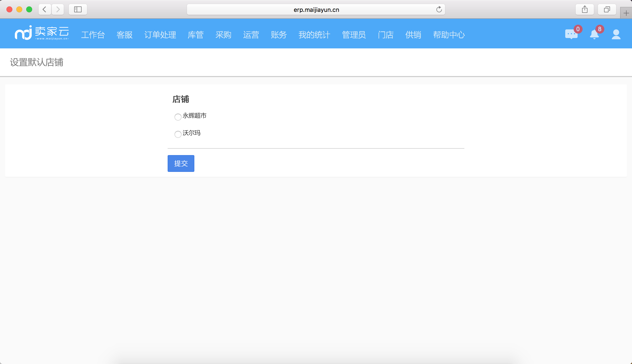Click the 卖家云 logo
The image size is (632, 364).
click(x=42, y=33)
